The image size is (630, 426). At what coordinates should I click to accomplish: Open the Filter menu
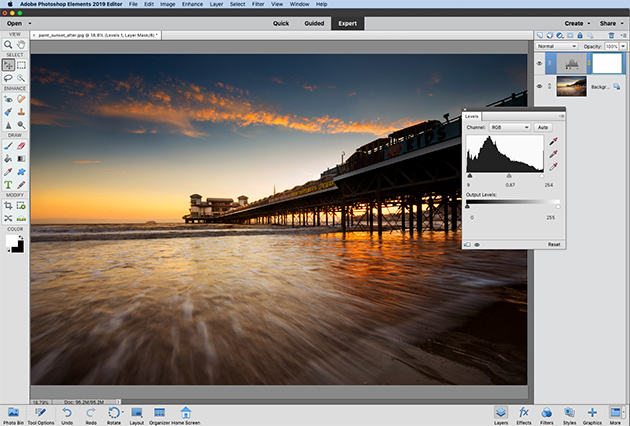[x=258, y=4]
